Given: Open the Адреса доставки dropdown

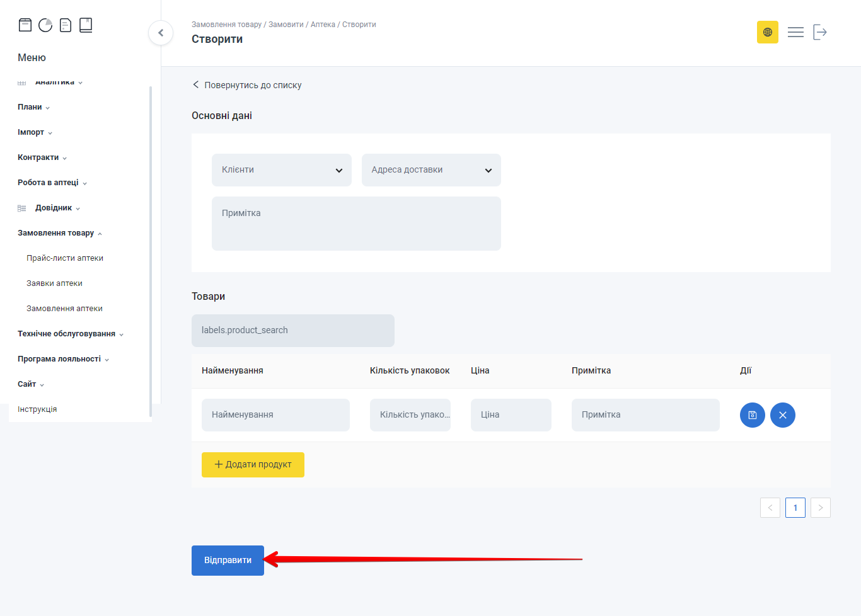Looking at the screenshot, I should click(431, 170).
